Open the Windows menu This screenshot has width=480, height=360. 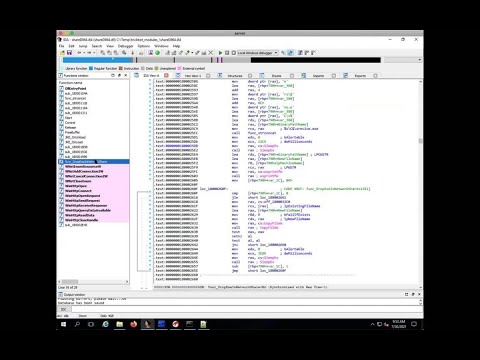(x=161, y=46)
